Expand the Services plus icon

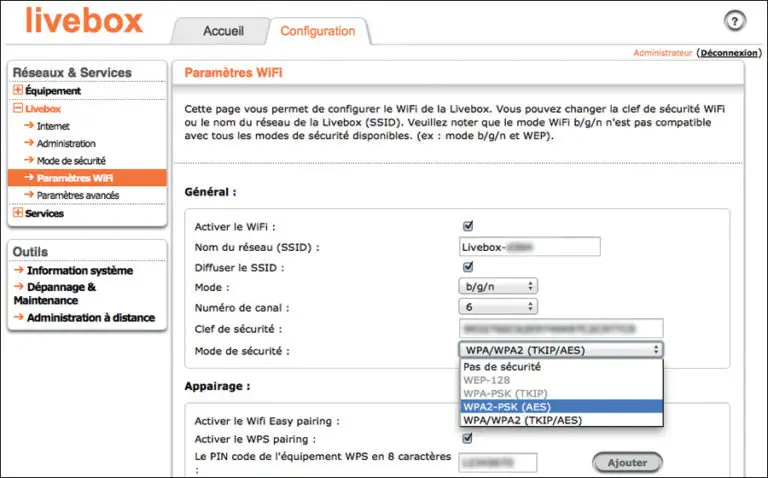point(17,213)
